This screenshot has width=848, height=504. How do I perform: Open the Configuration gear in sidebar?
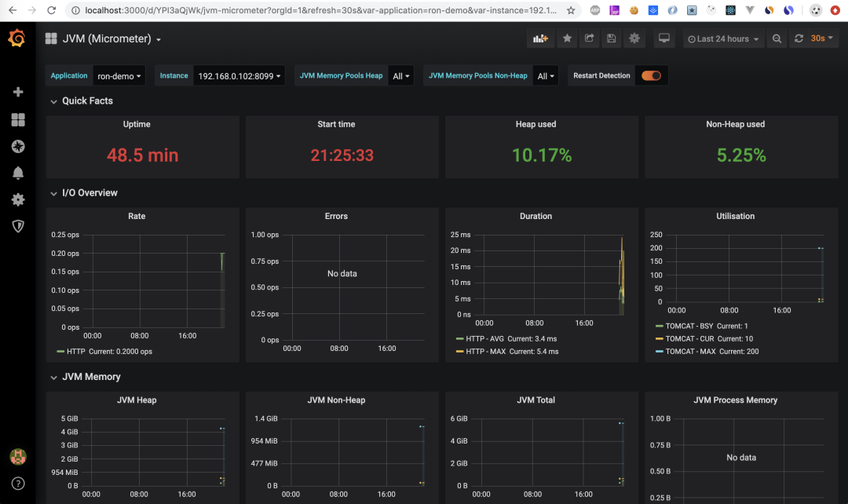pos(18,199)
